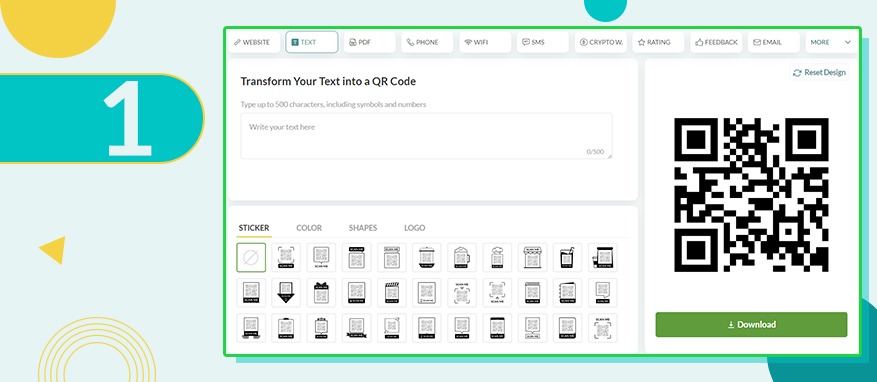Open the EMAIL QR type

pos(774,42)
